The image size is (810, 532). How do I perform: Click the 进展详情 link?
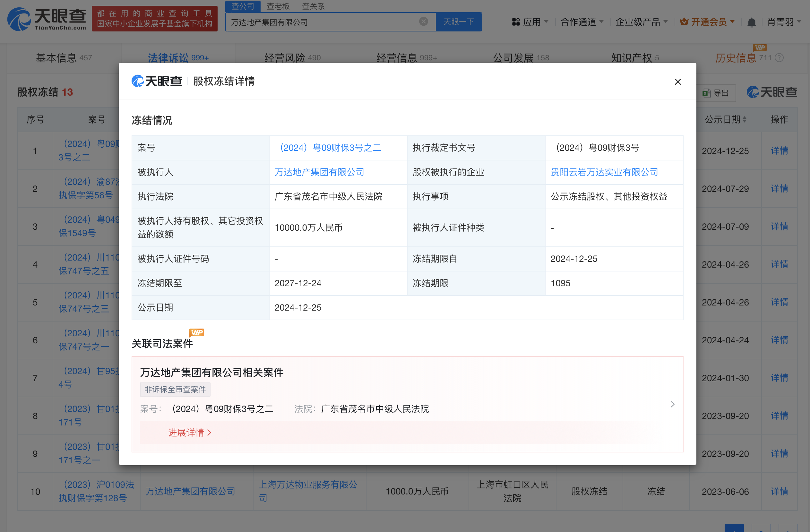(190, 433)
